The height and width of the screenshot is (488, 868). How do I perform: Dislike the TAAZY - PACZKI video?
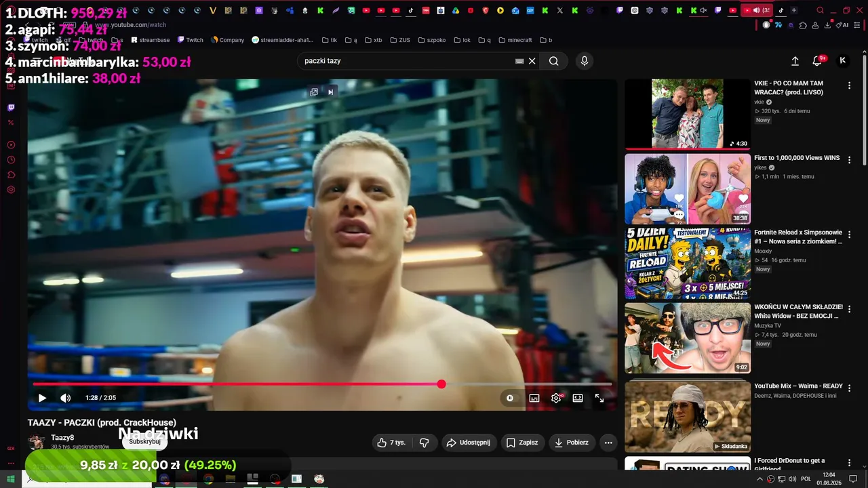point(425,443)
